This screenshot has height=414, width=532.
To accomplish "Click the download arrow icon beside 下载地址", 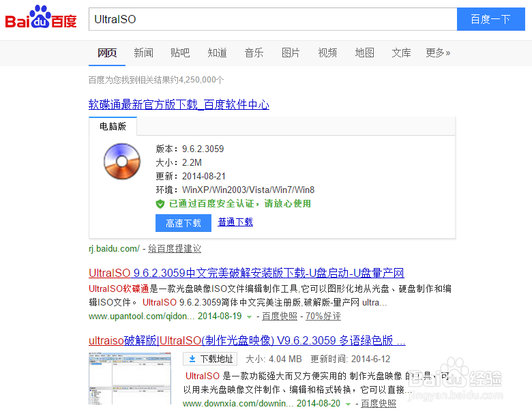I will 192,359.
